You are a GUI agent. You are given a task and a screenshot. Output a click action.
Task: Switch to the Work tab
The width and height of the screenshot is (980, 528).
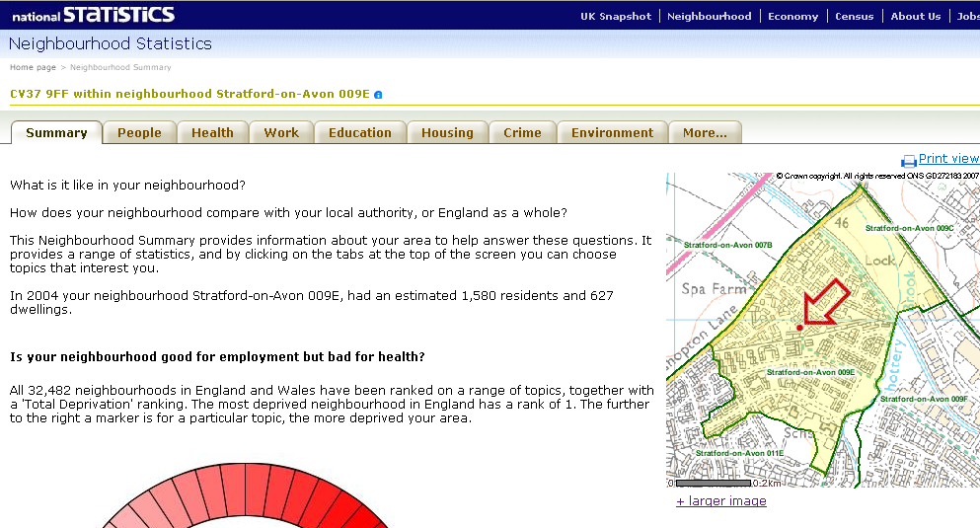(x=281, y=132)
